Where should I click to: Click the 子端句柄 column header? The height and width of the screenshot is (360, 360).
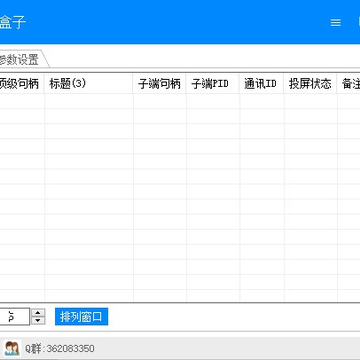tap(159, 83)
